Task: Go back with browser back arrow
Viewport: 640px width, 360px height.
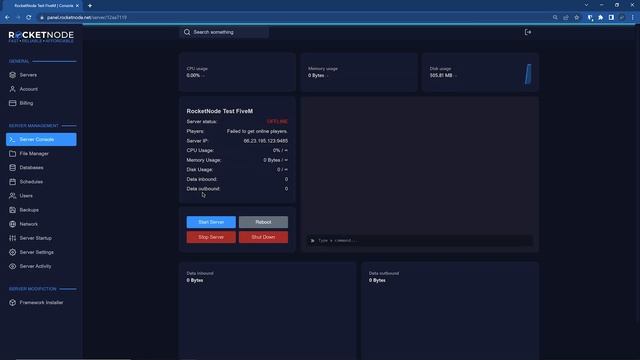Action: pyautogui.click(x=7, y=18)
